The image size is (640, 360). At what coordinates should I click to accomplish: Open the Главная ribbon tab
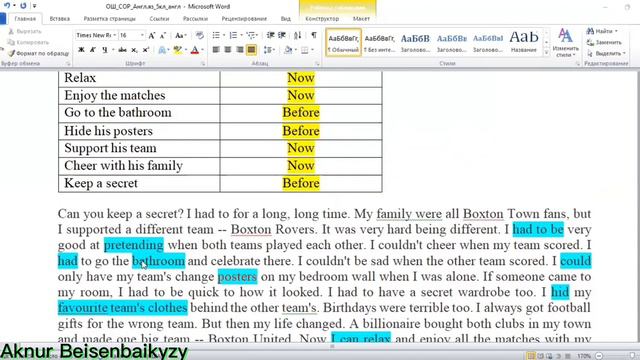pos(25,19)
